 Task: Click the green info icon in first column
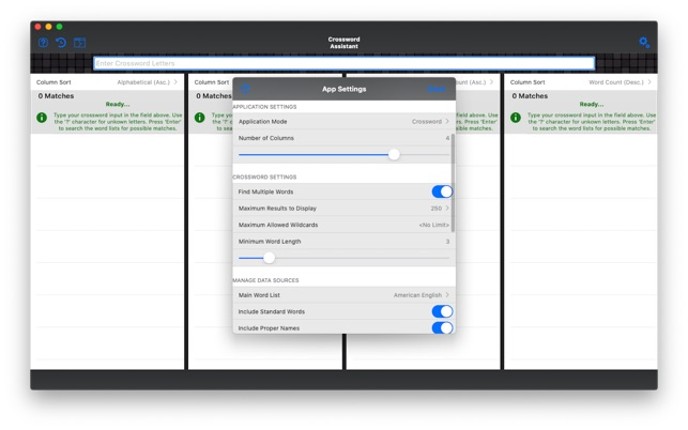tap(42, 118)
